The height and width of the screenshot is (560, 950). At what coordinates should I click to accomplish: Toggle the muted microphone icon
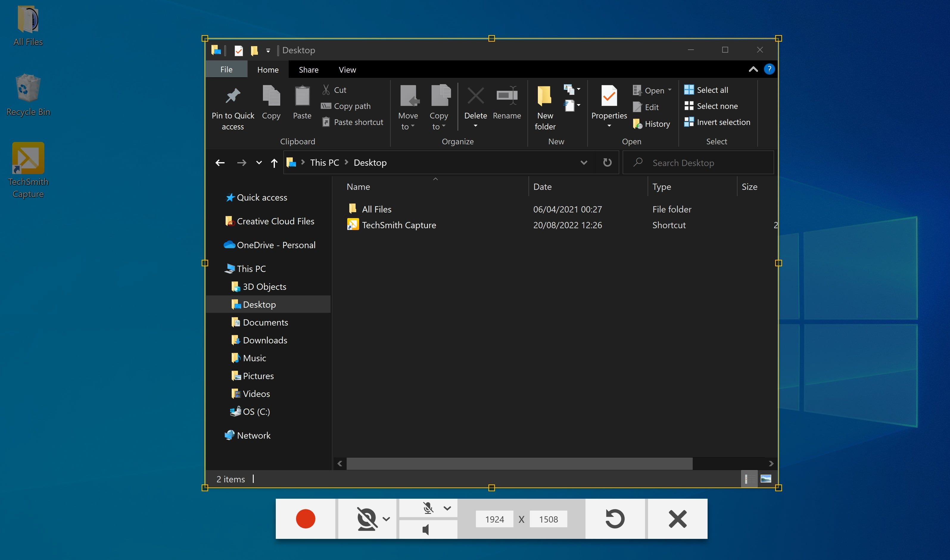pyautogui.click(x=428, y=508)
